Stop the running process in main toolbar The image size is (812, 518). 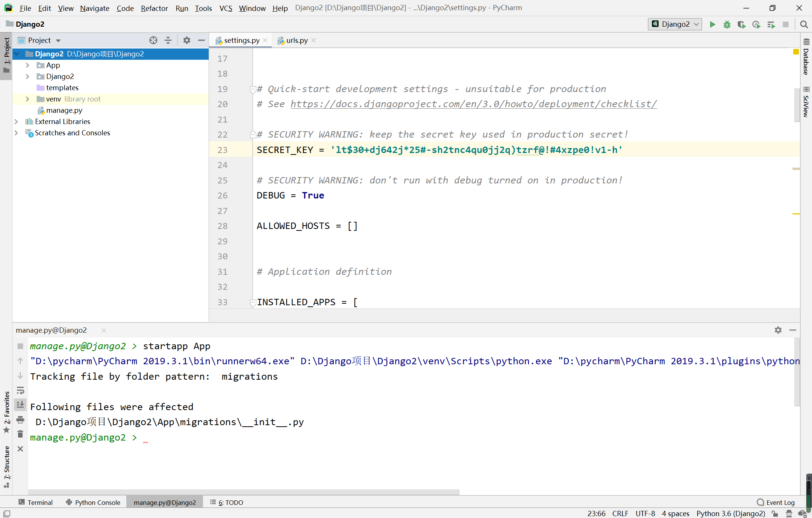coord(786,24)
